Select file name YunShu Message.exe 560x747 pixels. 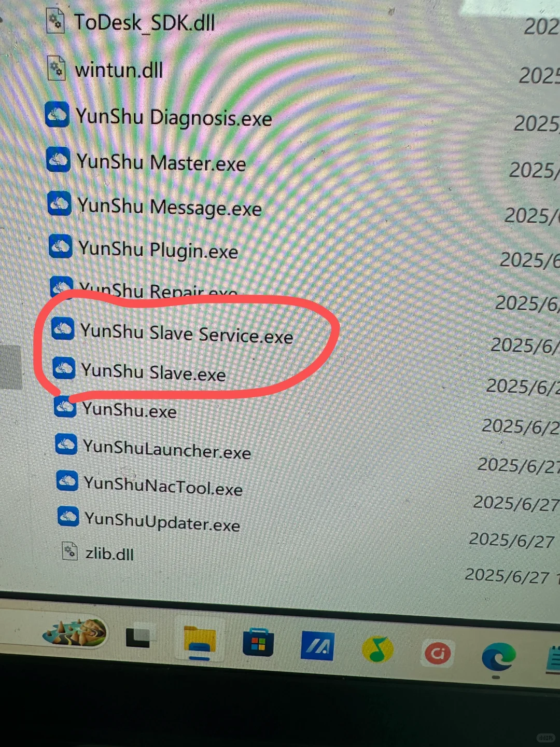170,207
